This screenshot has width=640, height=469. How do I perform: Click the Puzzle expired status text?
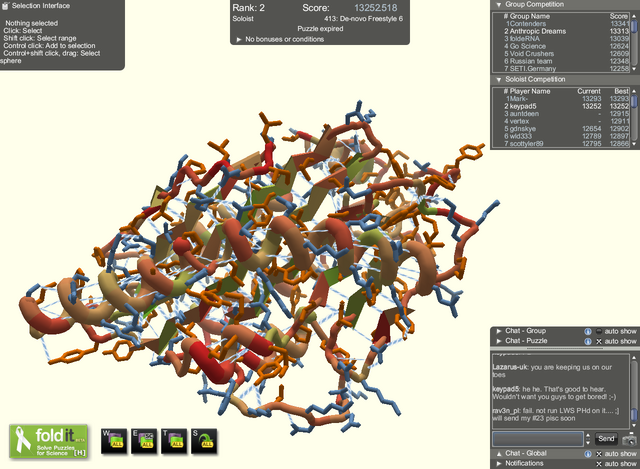[320, 29]
